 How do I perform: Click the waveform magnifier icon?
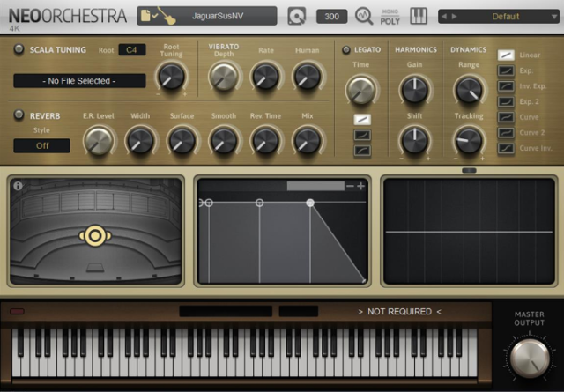[x=364, y=16]
